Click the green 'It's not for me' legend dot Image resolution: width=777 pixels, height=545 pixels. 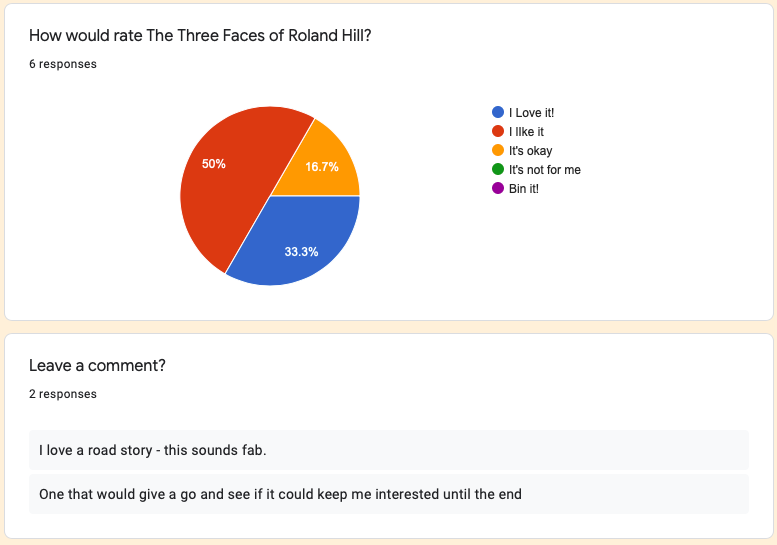[497, 170]
